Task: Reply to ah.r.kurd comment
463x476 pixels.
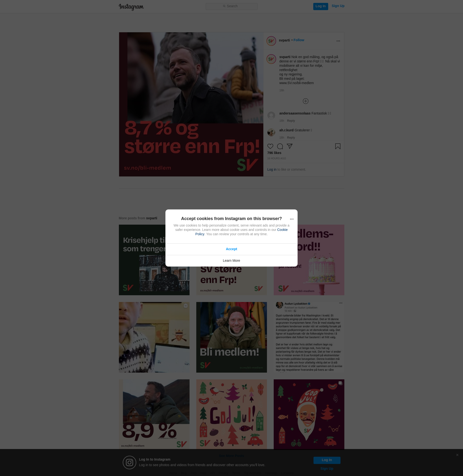Action: 291,138
